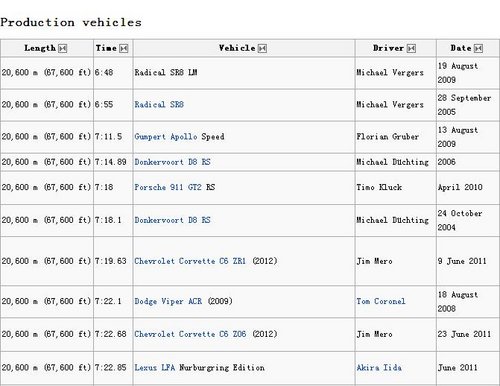This screenshot has width=500, height=386.
Task: Open driver Tom Coronel's page
Action: point(381,301)
